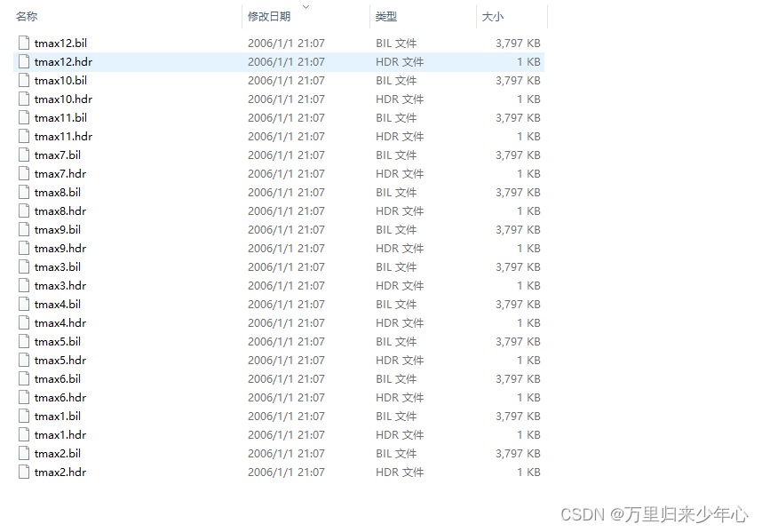Click the file icon of tmax12.hdr
The width and height of the screenshot is (762, 532).
tap(24, 61)
